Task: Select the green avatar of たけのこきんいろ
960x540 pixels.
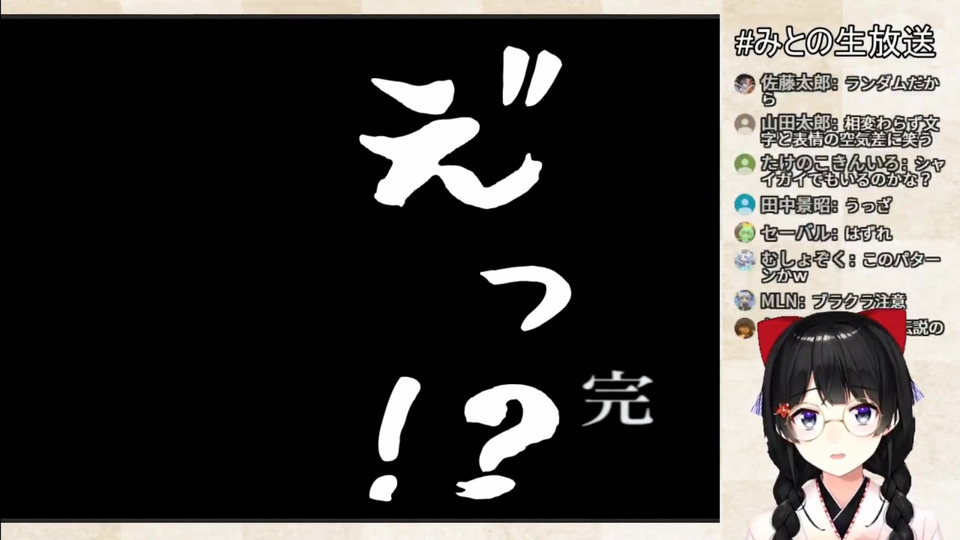Action: point(744,164)
